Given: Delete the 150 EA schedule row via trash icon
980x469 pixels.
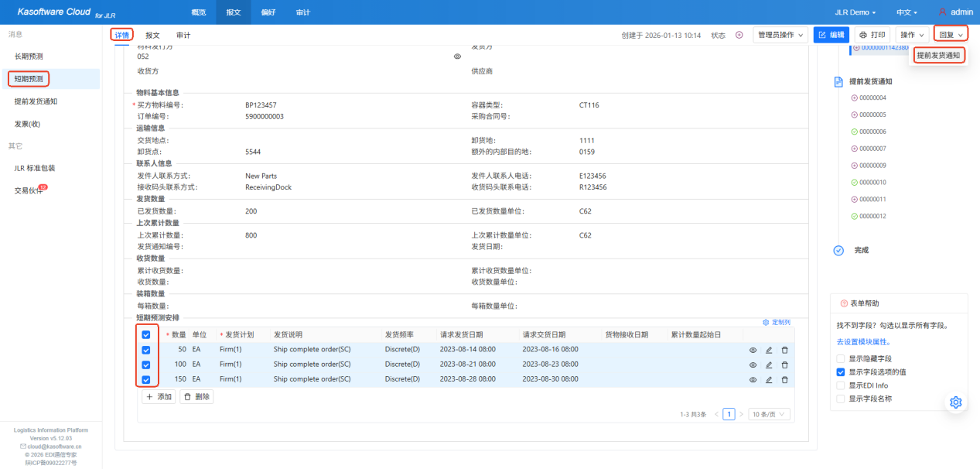Looking at the screenshot, I should pyautogui.click(x=784, y=380).
